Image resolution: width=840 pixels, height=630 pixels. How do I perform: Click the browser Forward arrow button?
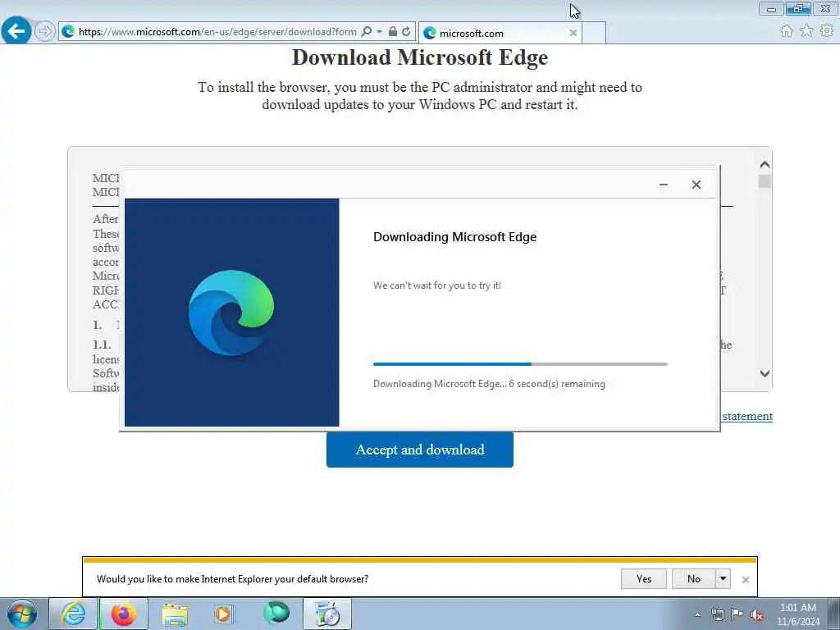pyautogui.click(x=45, y=32)
